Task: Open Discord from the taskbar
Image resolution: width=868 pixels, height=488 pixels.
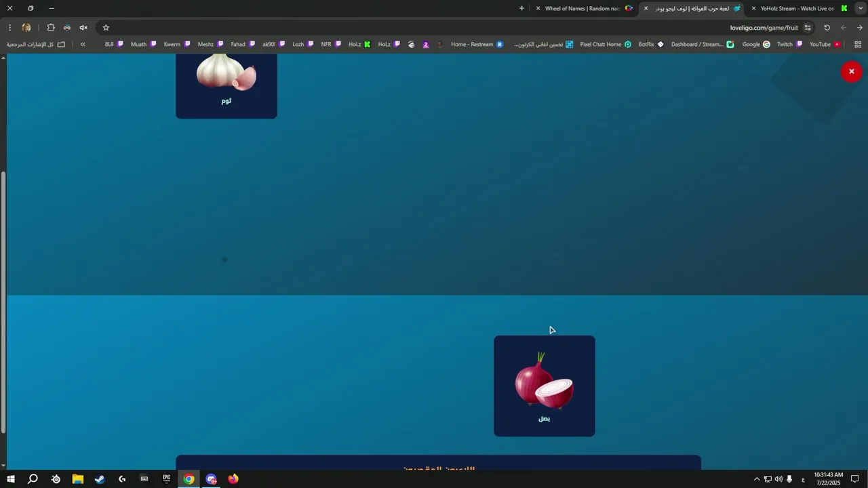Action: pyautogui.click(x=211, y=479)
